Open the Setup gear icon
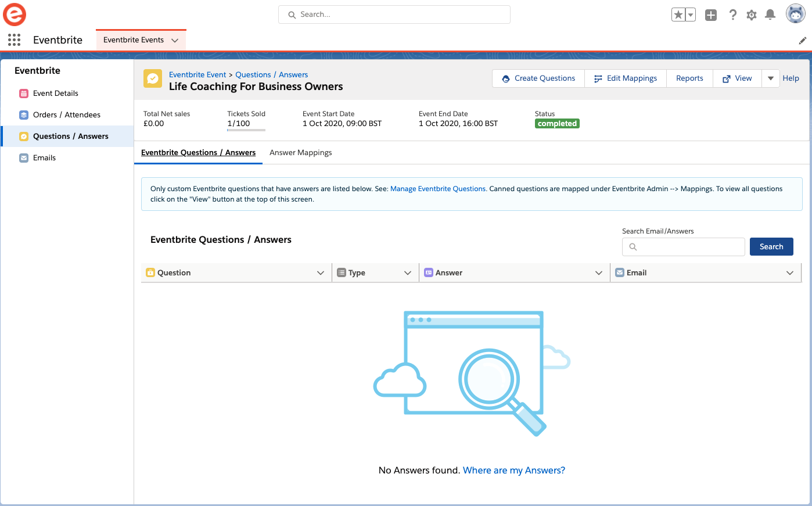 [752, 15]
